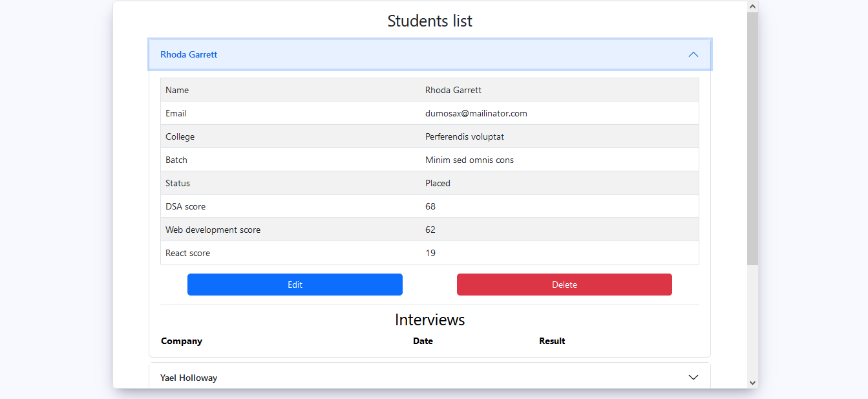Viewport: 868px width, 399px height.
Task: Click the College row label
Action: pos(180,136)
